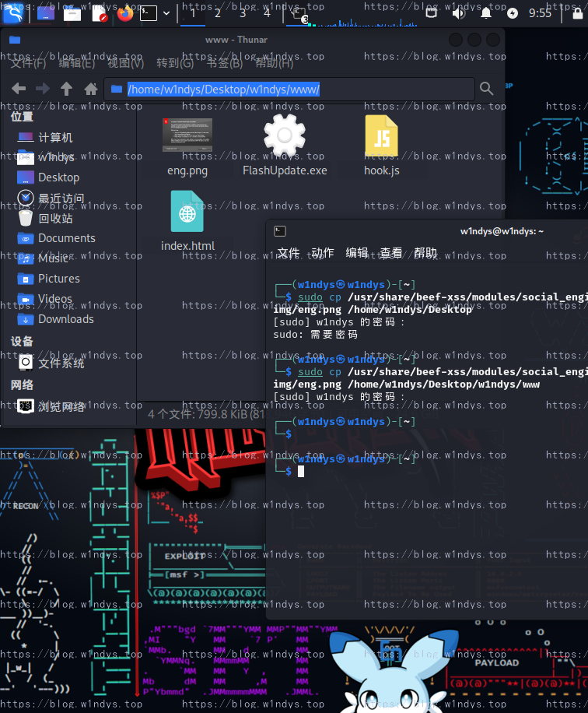Image resolution: width=588 pixels, height=713 pixels.
Task: Click the terminal window button in taskbar
Action: 299,14
